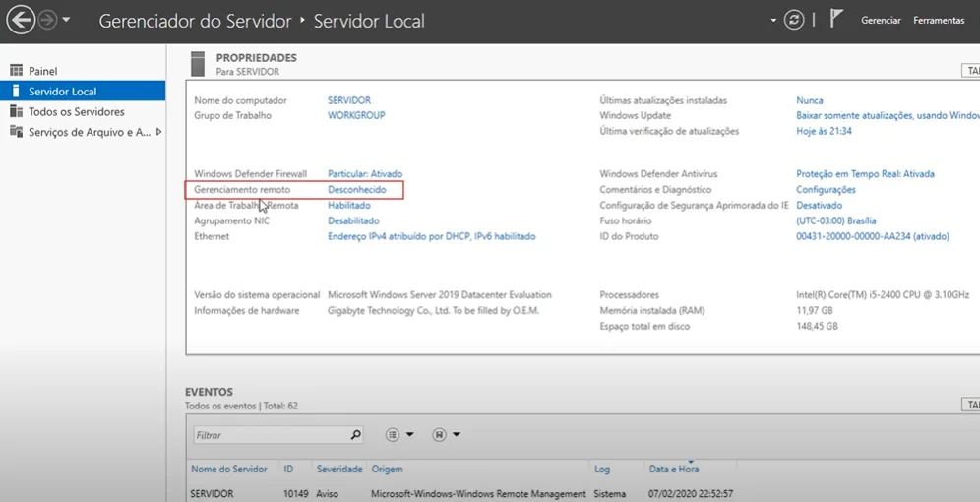Click the Todos os Servidores icon

pyautogui.click(x=16, y=111)
